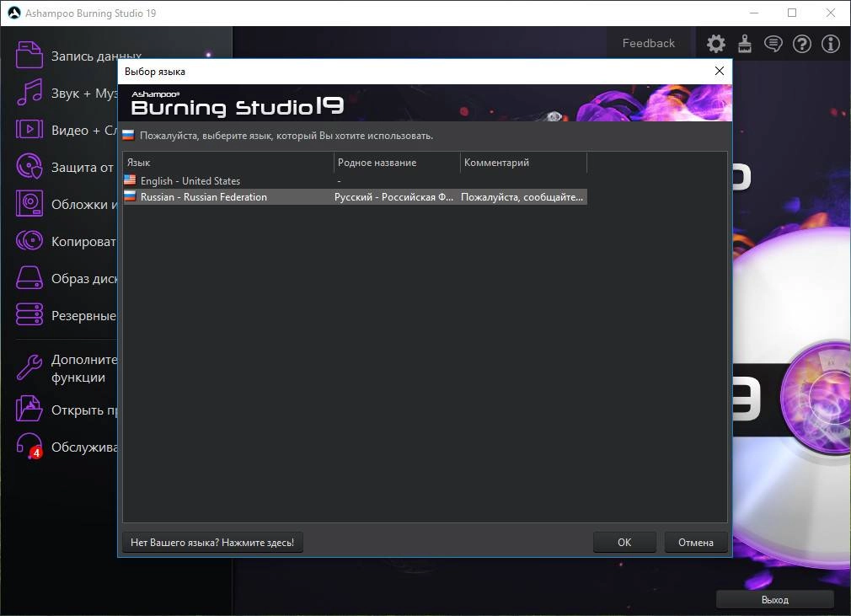Click the Пожалуйста, сообщайте... comment cell
The image size is (851, 616).
point(522,197)
